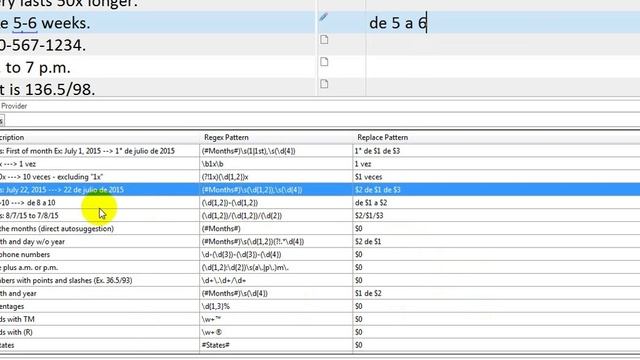Click the source text 'to 7 p.m.'
The width and height of the screenshot is (640, 360).
38,68
